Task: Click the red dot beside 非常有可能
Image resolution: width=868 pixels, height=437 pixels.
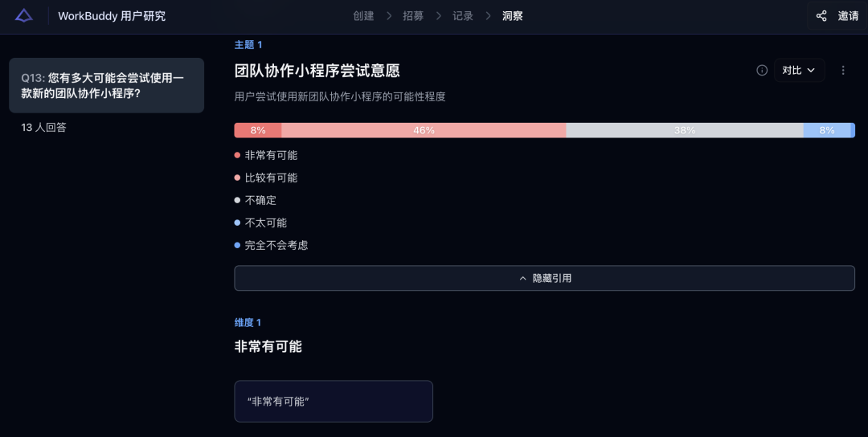Action: coord(237,155)
